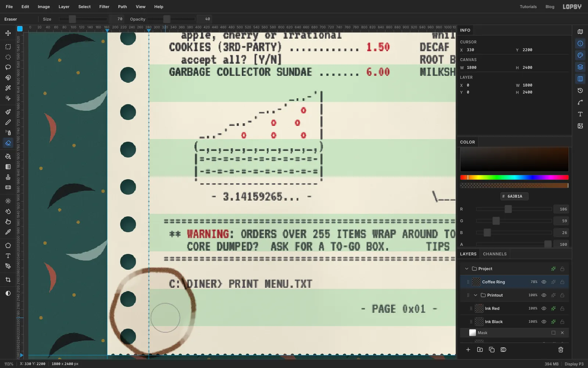The width and height of the screenshot is (588, 368).
Task: Add a new layer with plus icon
Action: [x=468, y=350]
